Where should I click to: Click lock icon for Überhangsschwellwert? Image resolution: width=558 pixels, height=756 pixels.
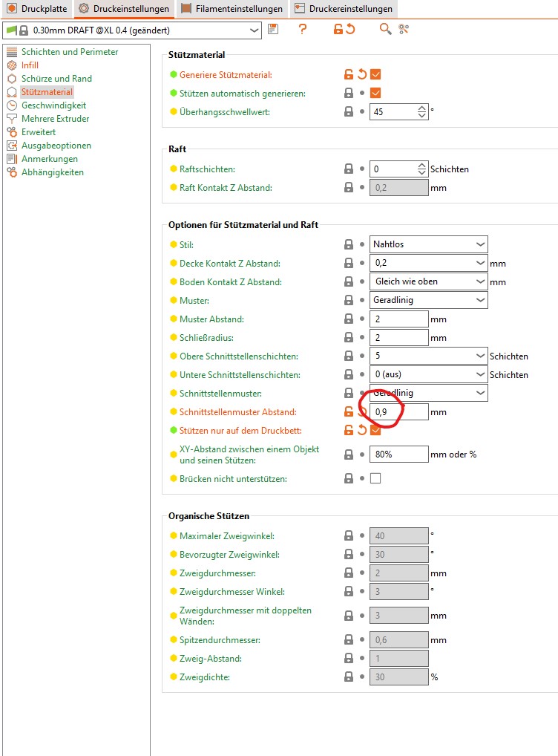[349, 111]
